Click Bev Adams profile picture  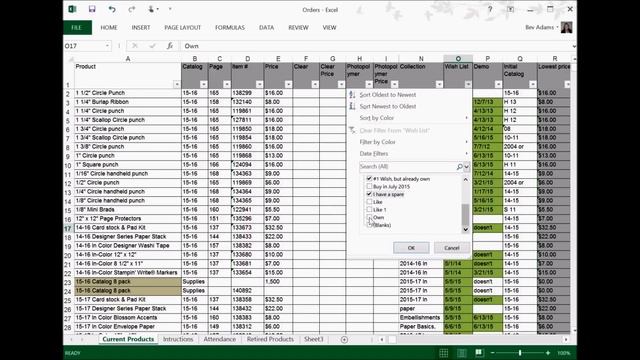coord(567,27)
